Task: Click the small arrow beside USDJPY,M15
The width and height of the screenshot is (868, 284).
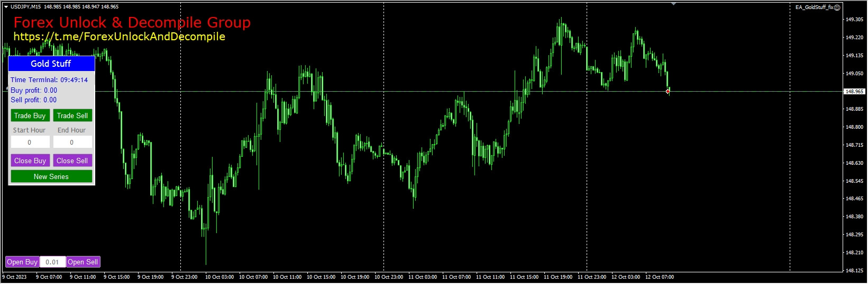Action: (6, 7)
